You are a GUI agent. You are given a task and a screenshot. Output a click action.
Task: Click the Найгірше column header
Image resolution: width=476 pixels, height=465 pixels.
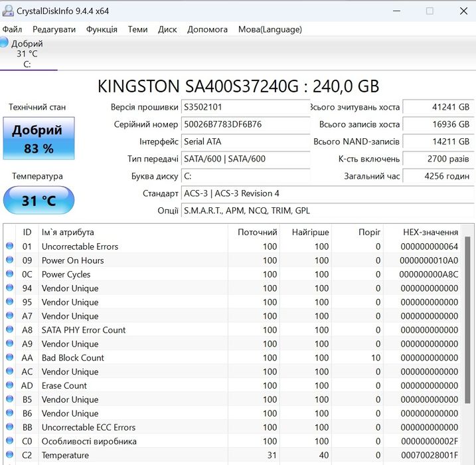305,232
